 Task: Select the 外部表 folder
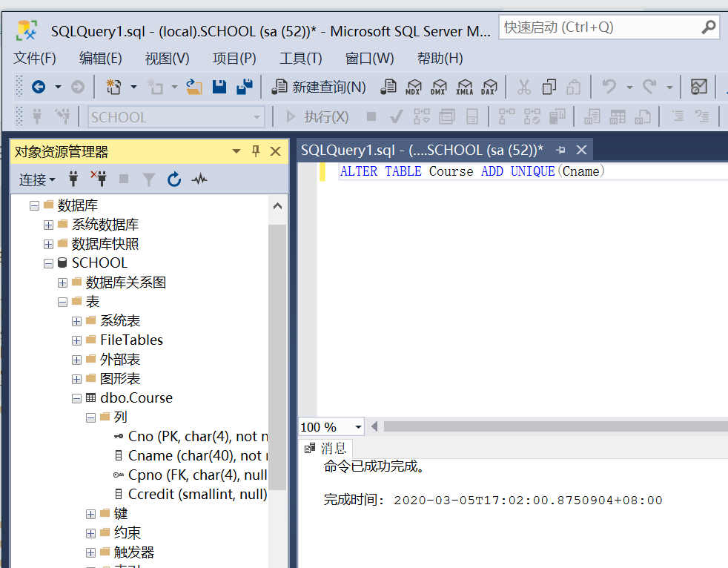coord(113,360)
